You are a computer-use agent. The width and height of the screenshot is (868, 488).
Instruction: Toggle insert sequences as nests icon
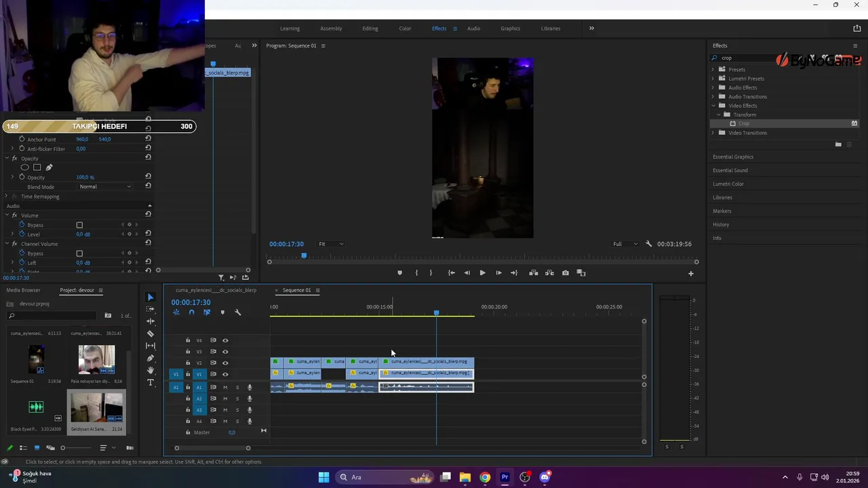(176, 312)
